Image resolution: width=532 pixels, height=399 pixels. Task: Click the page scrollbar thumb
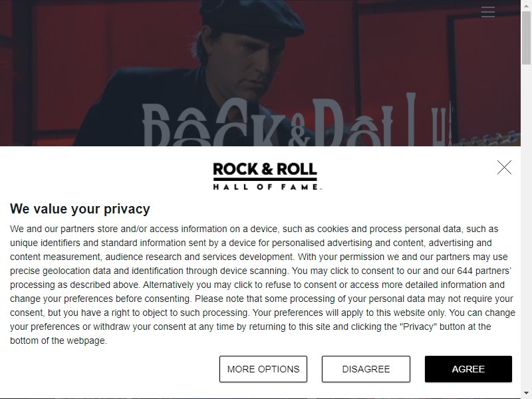(x=526, y=37)
